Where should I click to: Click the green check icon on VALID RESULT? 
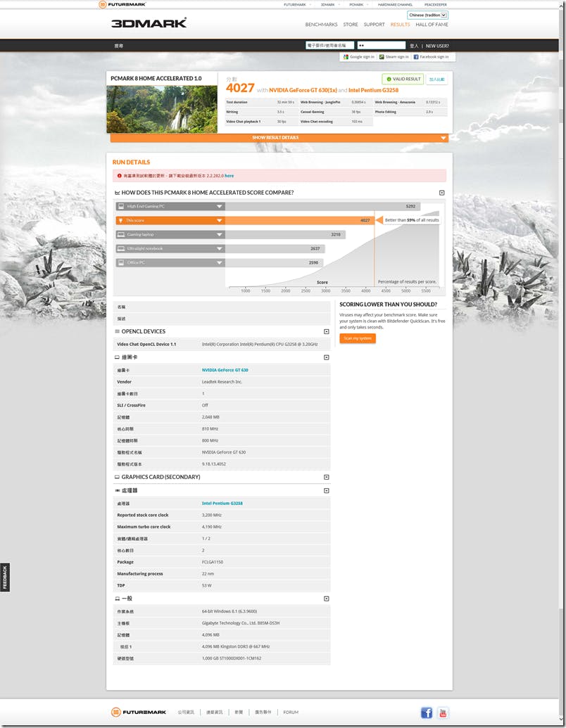389,79
